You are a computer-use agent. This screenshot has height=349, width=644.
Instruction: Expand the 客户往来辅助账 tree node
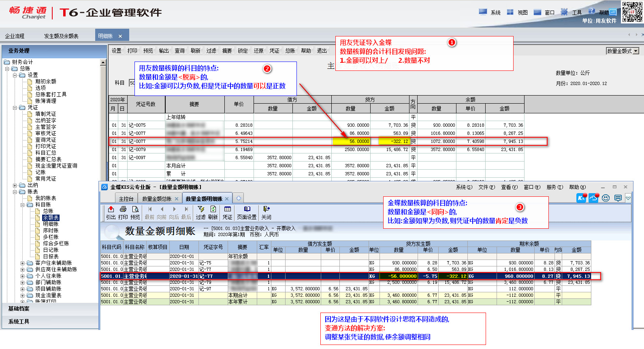tap(23, 263)
